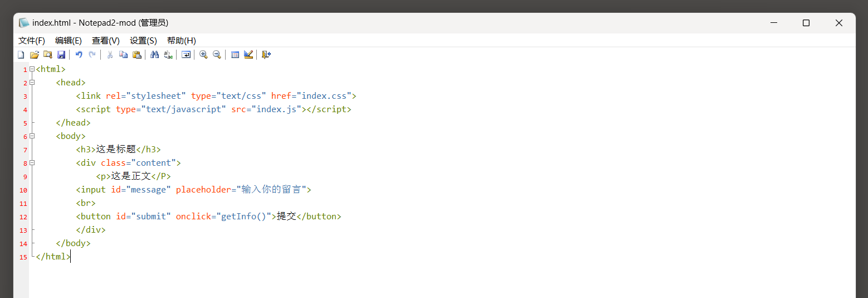Viewport: 868px width, 298px height.
Task: Click the "content" class value
Action: 154,163
